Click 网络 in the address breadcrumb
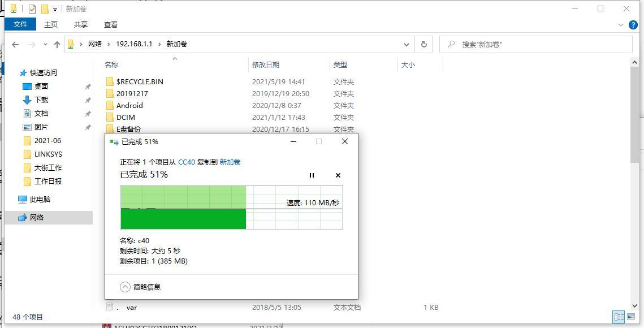Screen dimensions: 644x328 coord(95,44)
